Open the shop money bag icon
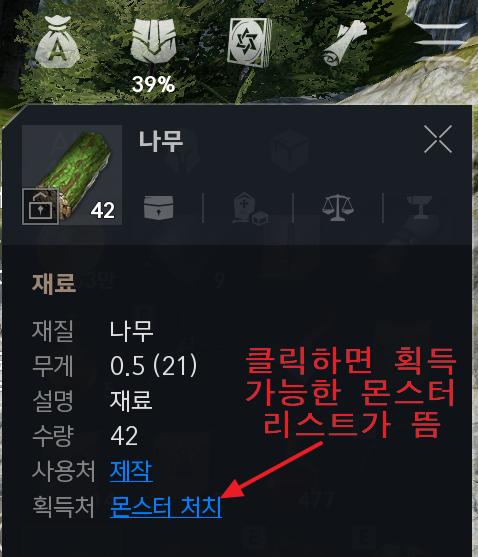Image resolution: width=478 pixels, height=557 pixels. 58,43
